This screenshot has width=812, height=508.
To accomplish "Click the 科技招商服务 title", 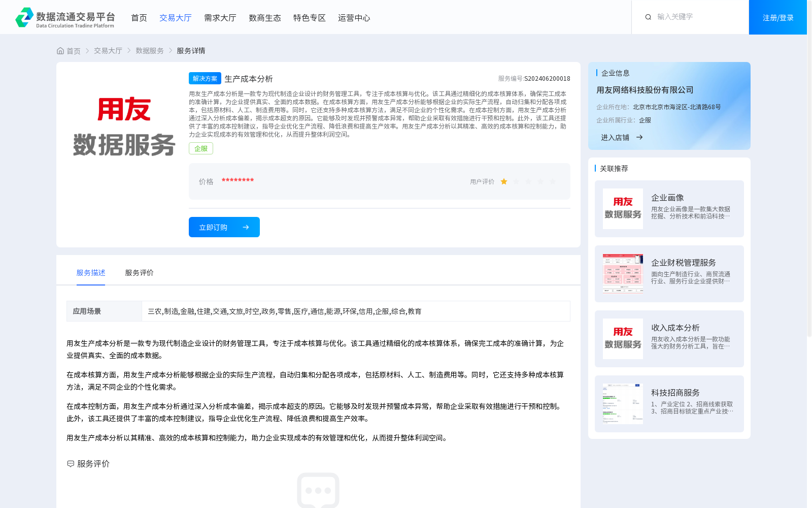I will click(675, 393).
